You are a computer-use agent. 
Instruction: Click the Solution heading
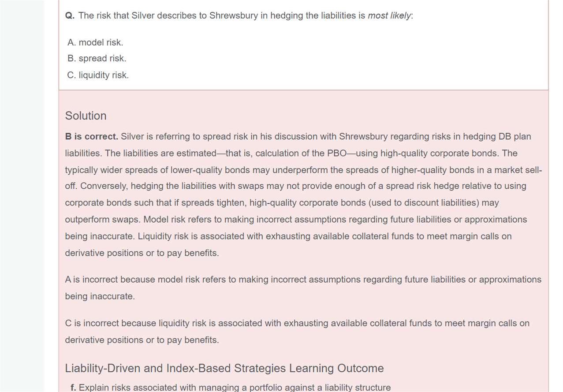[x=86, y=116]
